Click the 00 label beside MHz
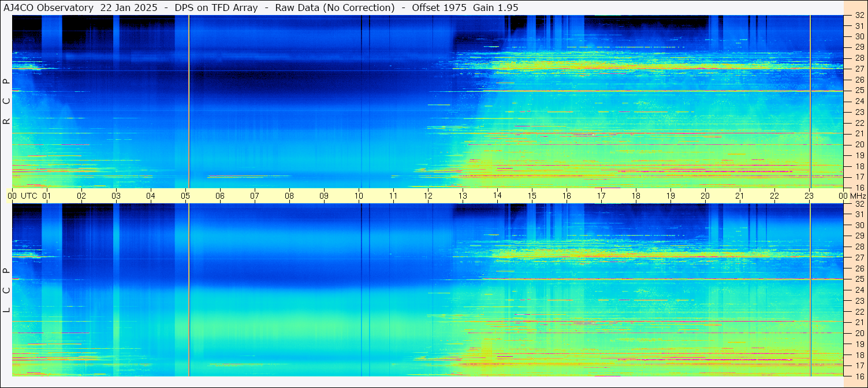Viewport: 868px width, 388px height. (843, 196)
